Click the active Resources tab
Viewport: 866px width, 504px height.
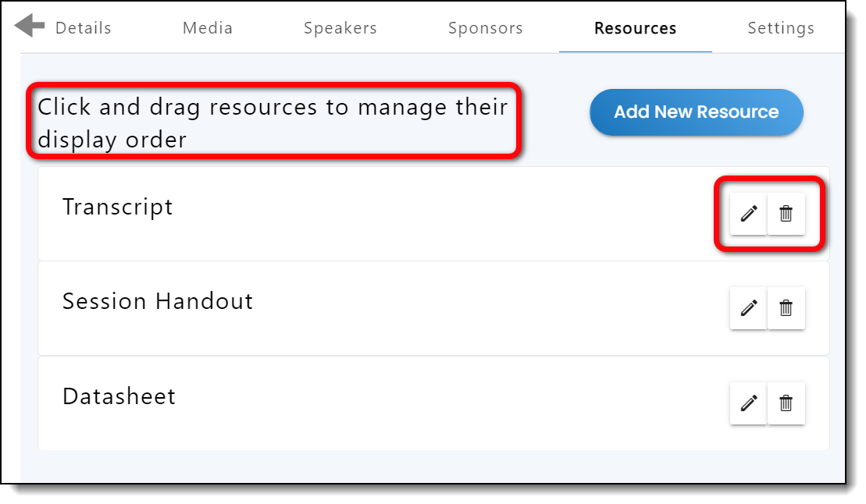point(635,28)
